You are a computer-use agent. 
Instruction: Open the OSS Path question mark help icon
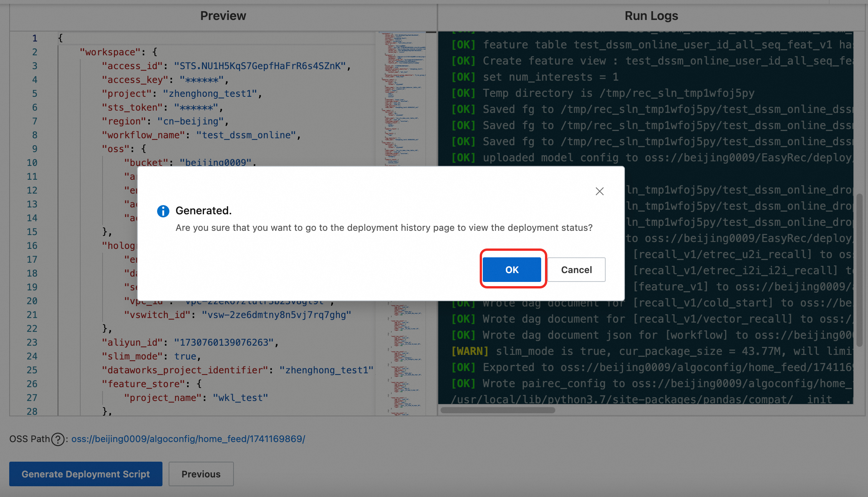coord(58,439)
